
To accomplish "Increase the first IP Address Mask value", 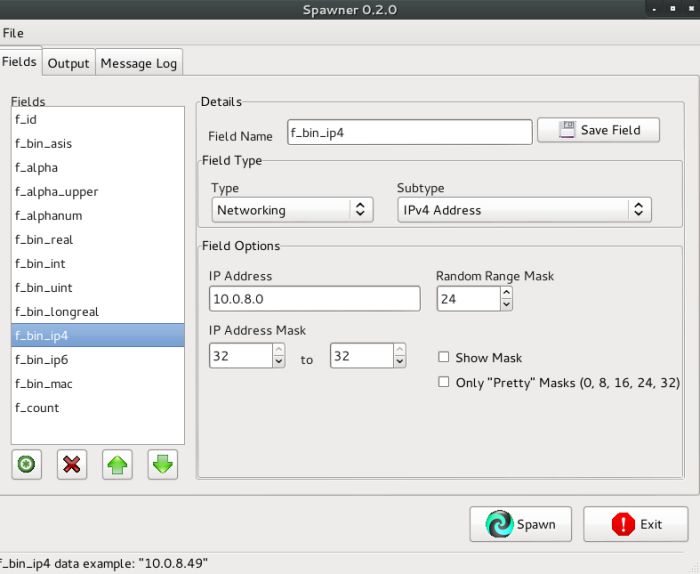I will tap(279, 349).
